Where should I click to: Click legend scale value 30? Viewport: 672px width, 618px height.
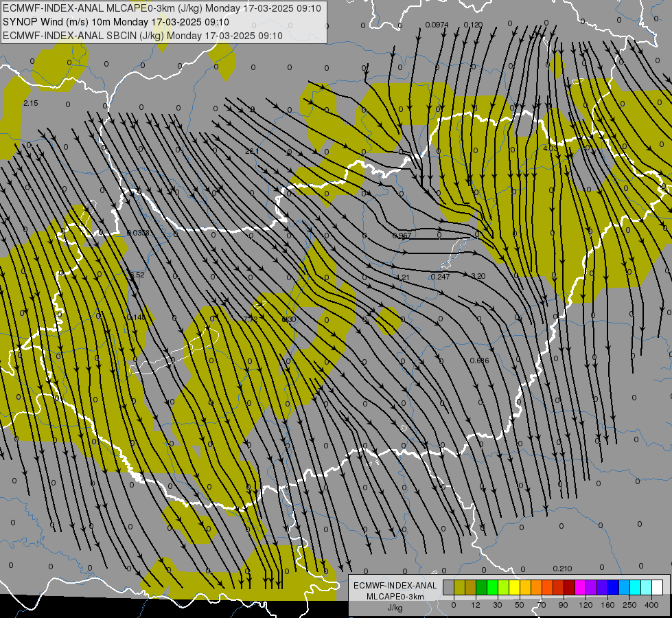coord(497,605)
